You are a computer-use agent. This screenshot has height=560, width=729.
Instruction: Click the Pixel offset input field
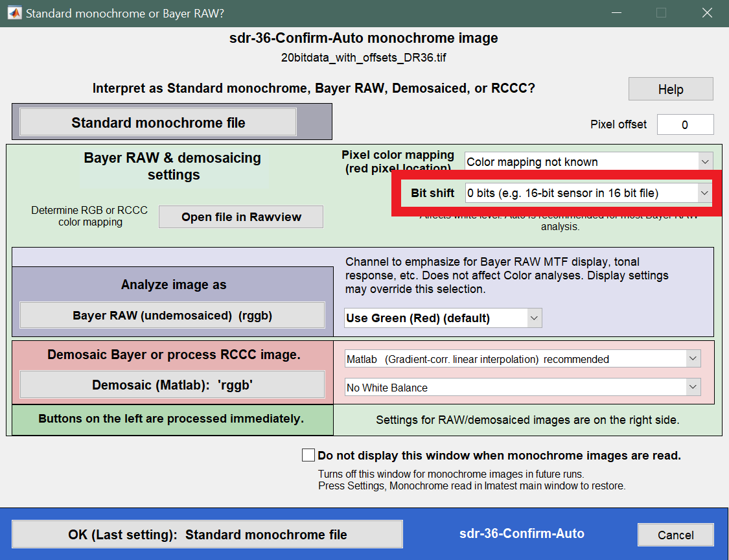[x=685, y=124]
